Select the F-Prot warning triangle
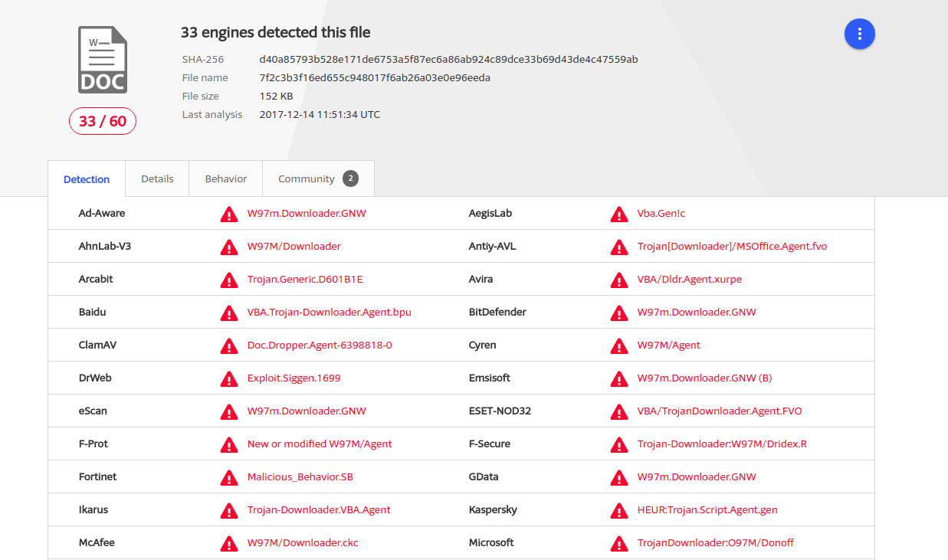Image resolution: width=948 pixels, height=560 pixels. (229, 444)
